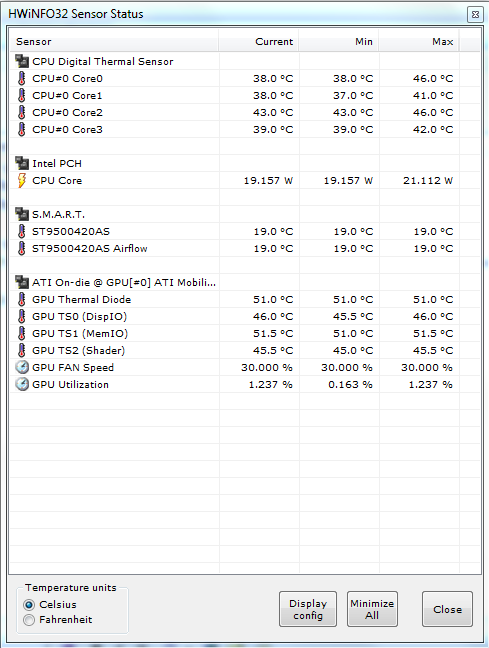
Task: Click the Min column header
Action: pos(339,42)
